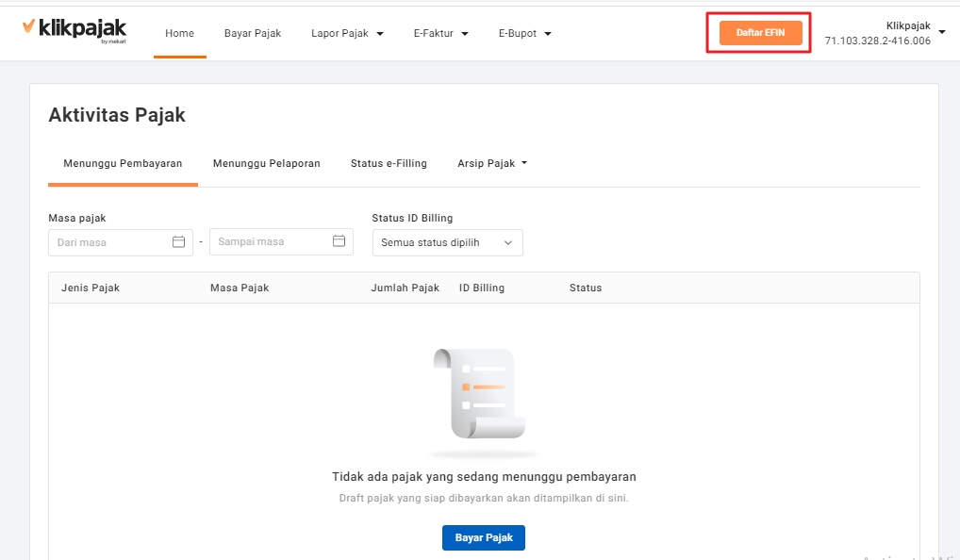
Task: Open Bayar Pajak menu item
Action: click(x=252, y=33)
